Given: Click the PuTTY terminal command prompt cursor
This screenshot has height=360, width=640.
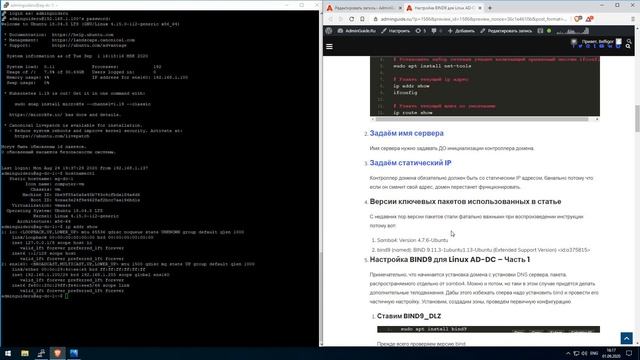Looking at the screenshot, I should [x=66, y=296].
